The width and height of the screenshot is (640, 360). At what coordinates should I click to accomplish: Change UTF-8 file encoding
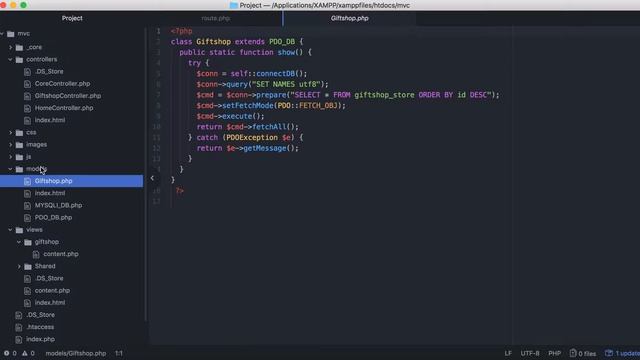(529, 353)
